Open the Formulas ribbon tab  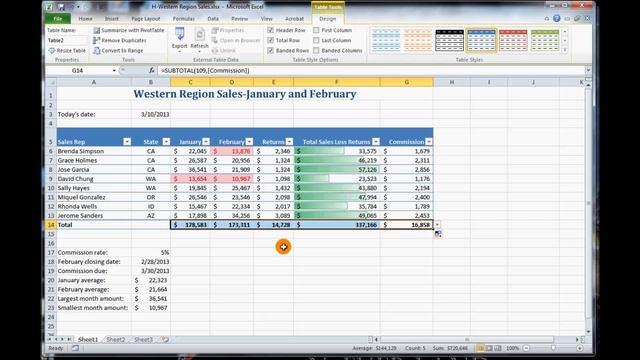(x=184, y=19)
